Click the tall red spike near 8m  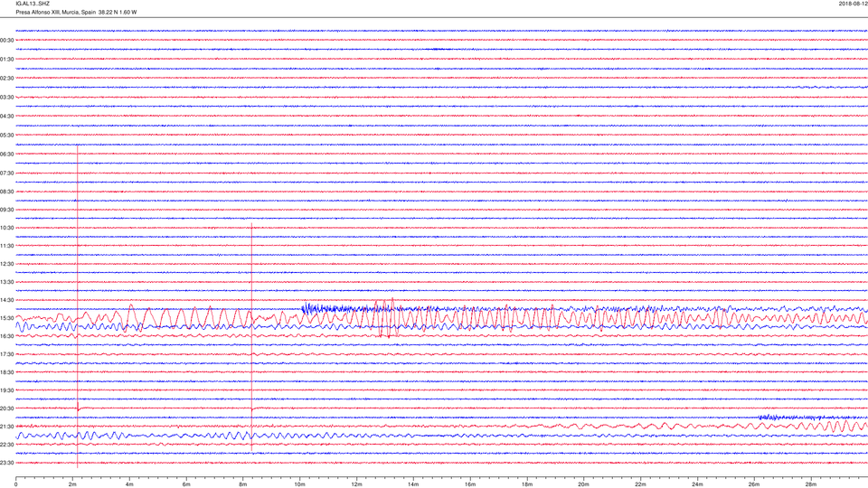click(x=252, y=337)
